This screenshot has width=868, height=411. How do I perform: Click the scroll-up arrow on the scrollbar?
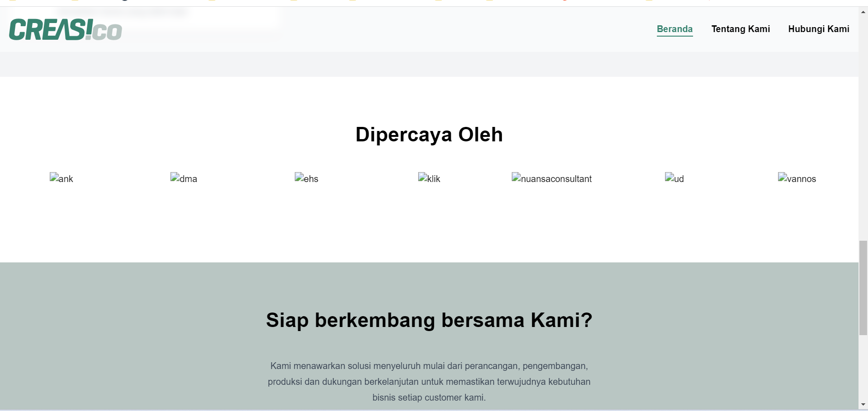(864, 11)
